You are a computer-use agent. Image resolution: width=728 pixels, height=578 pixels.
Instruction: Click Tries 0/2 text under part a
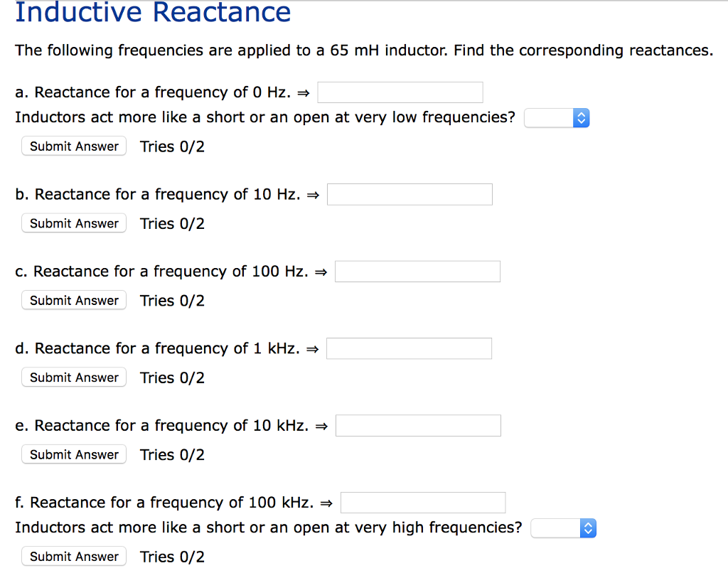(172, 146)
